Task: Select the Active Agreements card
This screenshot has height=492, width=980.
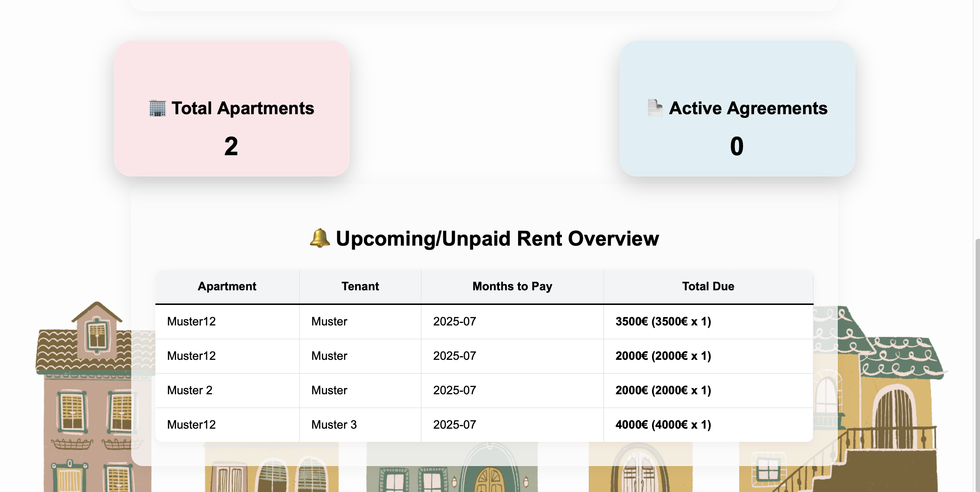Action: pyautogui.click(x=737, y=108)
